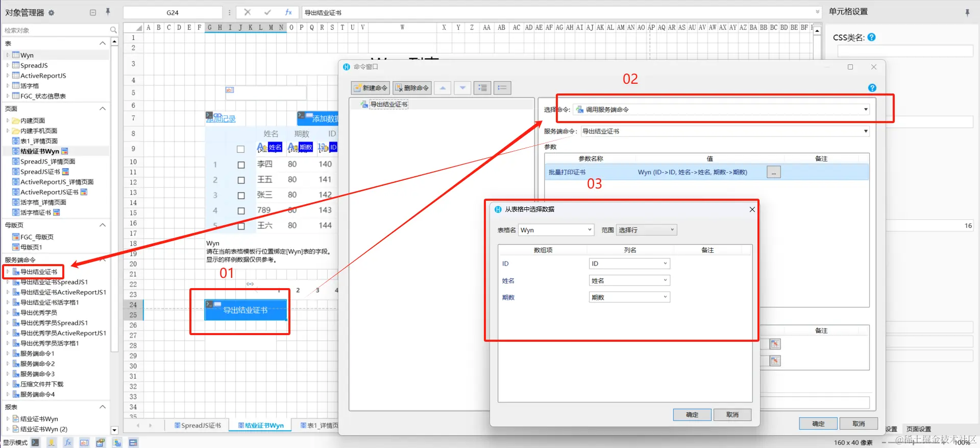Open the help icon beside CSS类名
Viewport: 980px width, 448px height.
(872, 37)
